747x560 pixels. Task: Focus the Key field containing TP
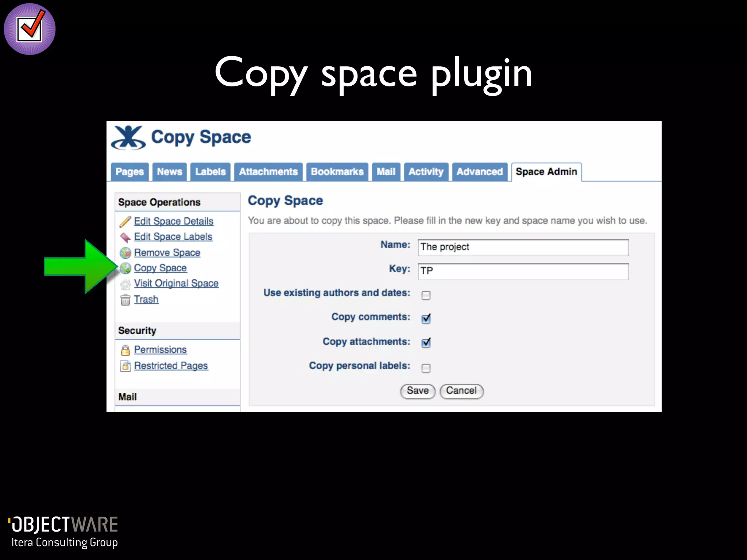pos(523,271)
